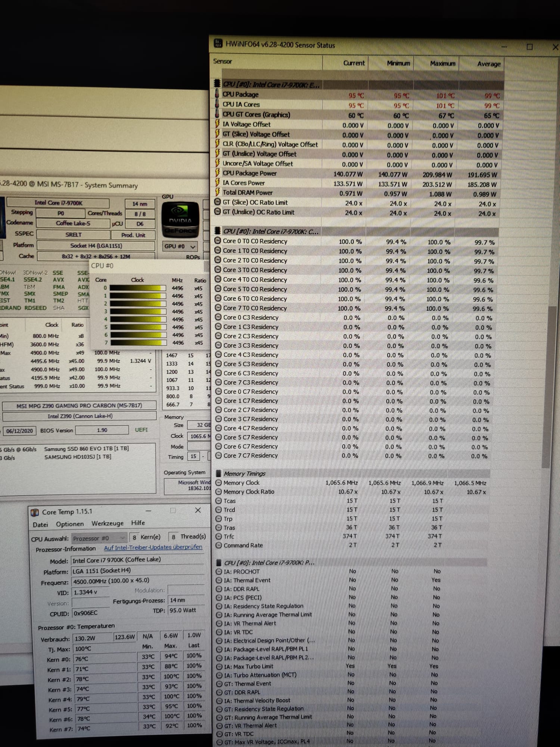The width and height of the screenshot is (560, 747).
Task: Click the IA: Thermal Event sensor icon
Action: (219, 580)
